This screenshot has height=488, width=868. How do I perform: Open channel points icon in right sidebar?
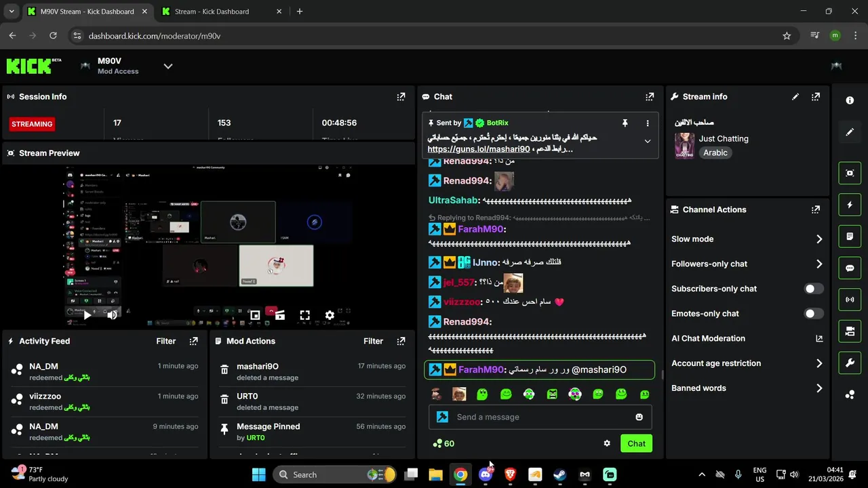click(850, 394)
